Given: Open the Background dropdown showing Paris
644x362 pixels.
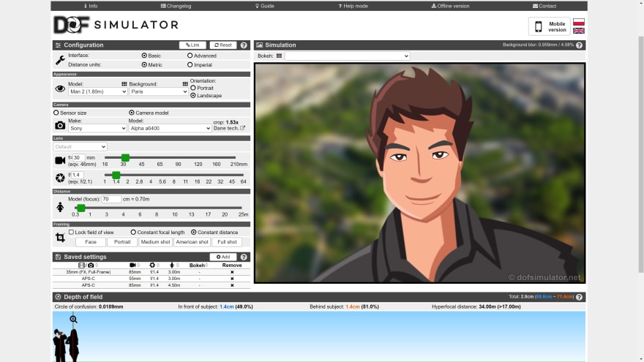Looking at the screenshot, I should coord(159,91).
